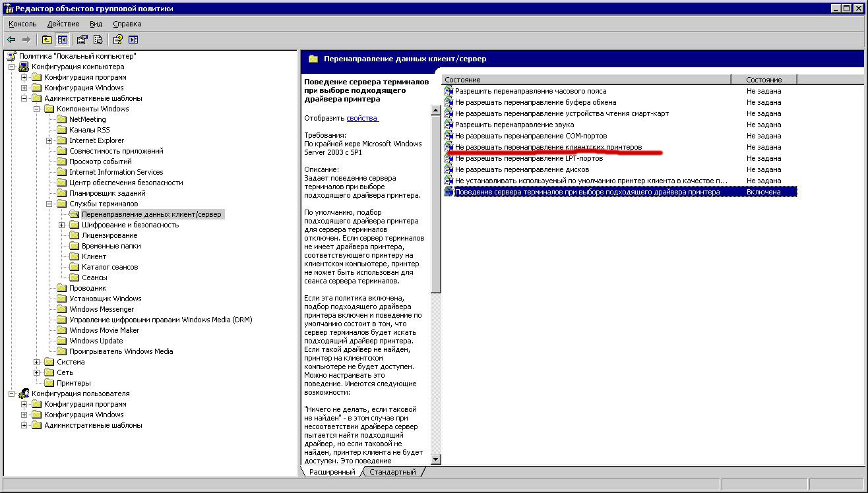Expand the Internet Explorer tree node
The width and height of the screenshot is (868, 493).
[x=49, y=140]
